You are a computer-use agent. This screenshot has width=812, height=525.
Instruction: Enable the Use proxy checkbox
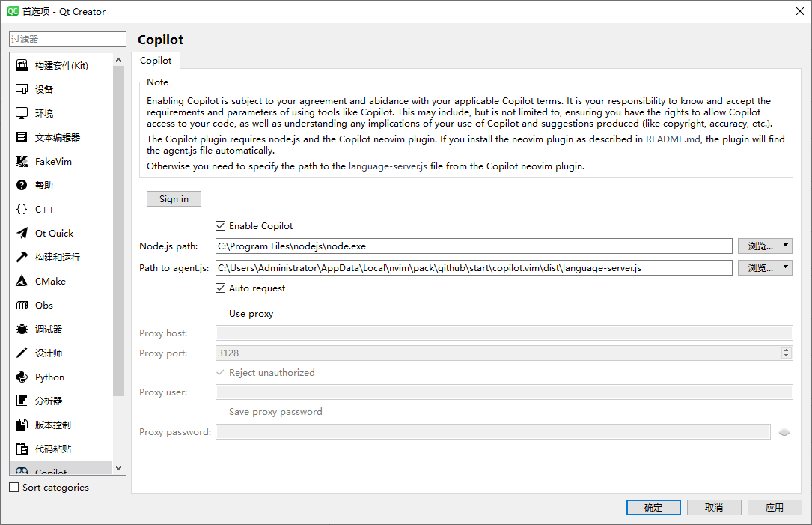tap(221, 314)
